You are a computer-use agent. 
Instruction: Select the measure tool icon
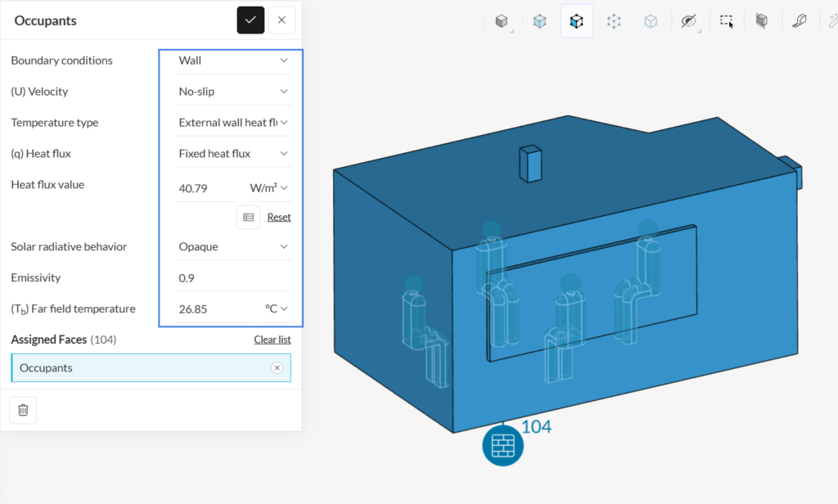click(x=799, y=21)
